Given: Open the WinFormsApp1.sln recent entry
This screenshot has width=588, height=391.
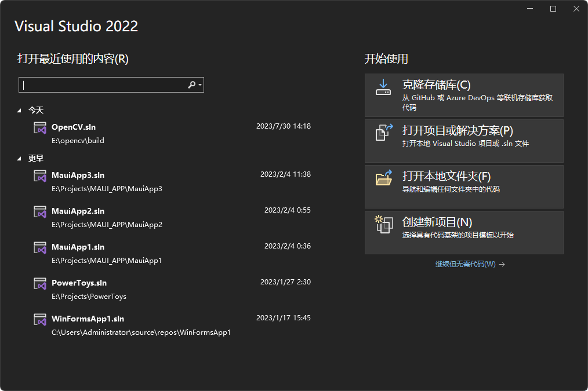Looking at the screenshot, I should click(x=171, y=326).
